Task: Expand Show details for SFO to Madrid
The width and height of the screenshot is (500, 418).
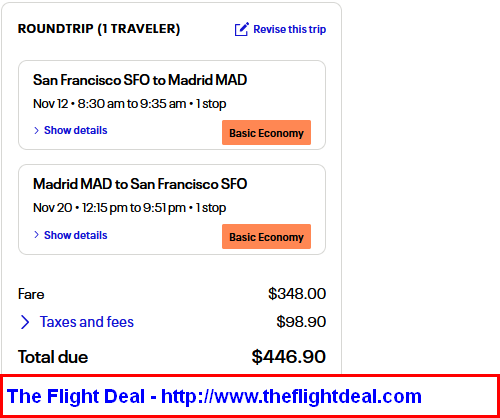Action: (x=76, y=130)
